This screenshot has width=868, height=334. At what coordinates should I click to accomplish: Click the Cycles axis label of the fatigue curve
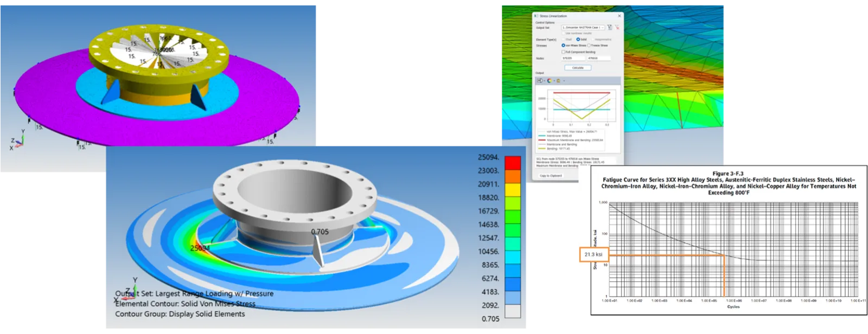pyautogui.click(x=733, y=307)
